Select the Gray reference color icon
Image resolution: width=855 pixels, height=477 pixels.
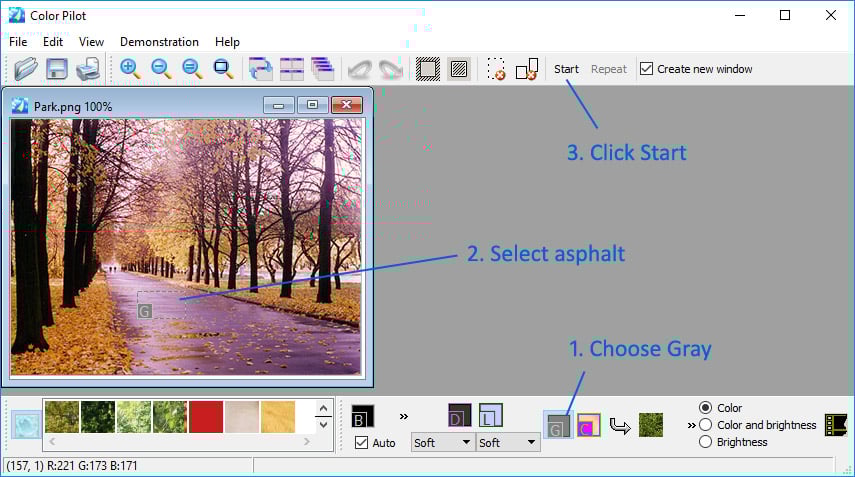[x=556, y=425]
